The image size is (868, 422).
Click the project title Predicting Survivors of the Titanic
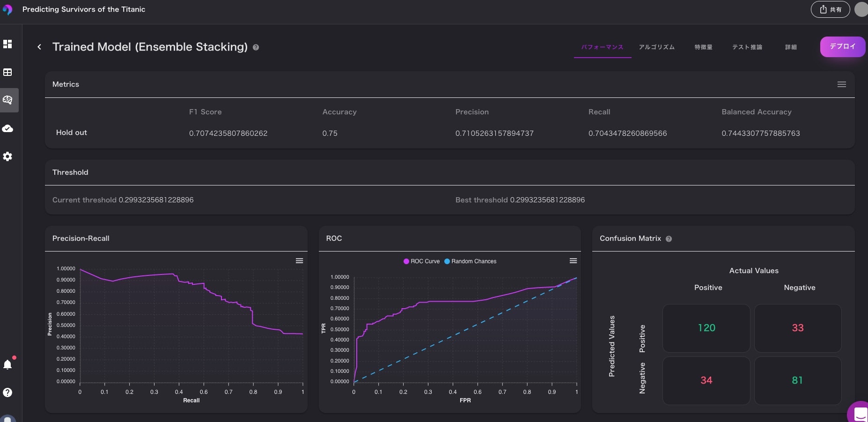(x=84, y=9)
